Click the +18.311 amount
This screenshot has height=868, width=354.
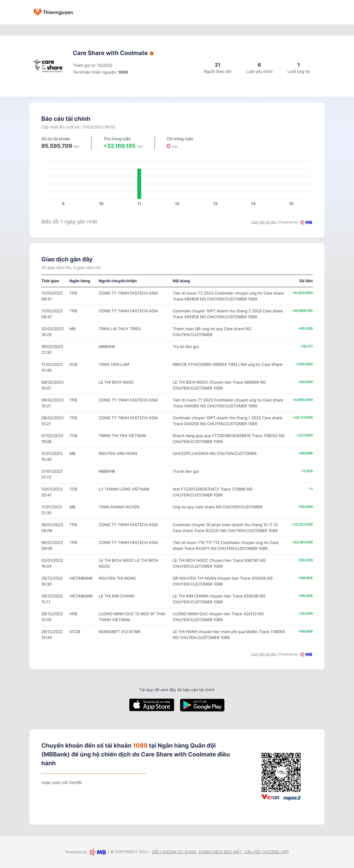tap(306, 346)
